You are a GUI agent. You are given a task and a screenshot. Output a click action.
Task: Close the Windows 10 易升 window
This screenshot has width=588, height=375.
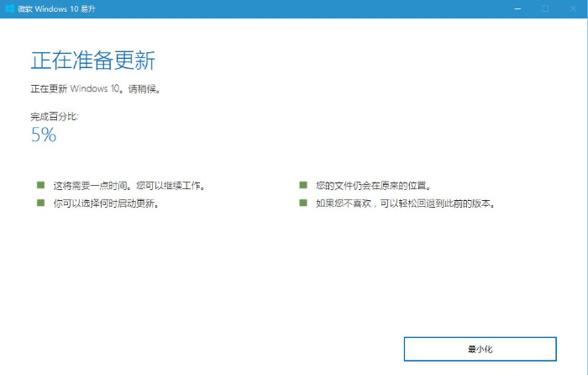coord(574,8)
